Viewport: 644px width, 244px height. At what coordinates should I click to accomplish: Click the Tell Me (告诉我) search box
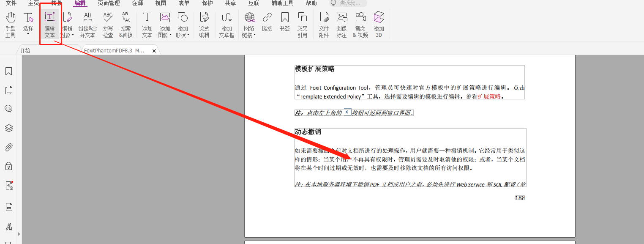click(350, 3)
